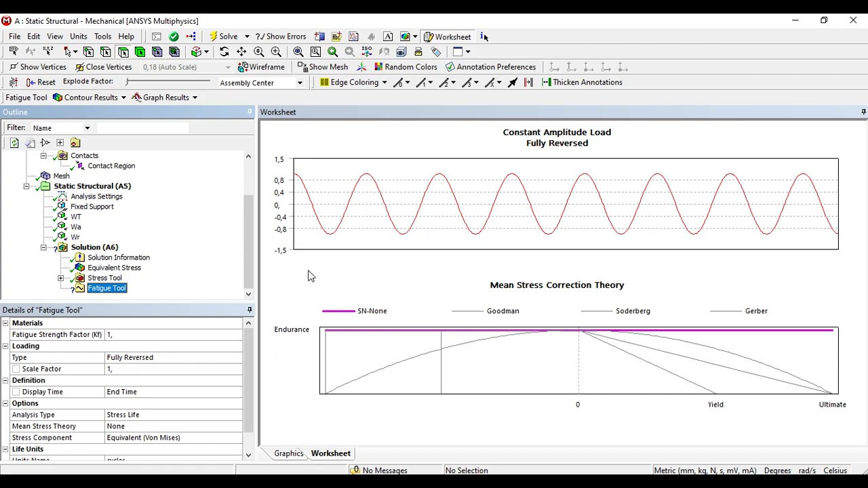Toggle Close Vertices
The width and height of the screenshot is (868, 488).
tap(104, 67)
